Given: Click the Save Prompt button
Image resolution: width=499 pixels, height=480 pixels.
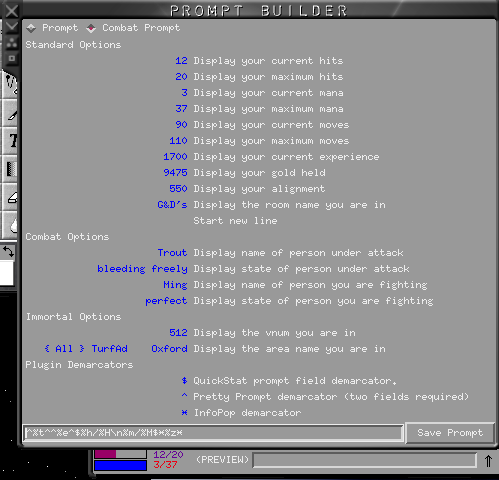Looking at the screenshot, I should [x=450, y=433].
